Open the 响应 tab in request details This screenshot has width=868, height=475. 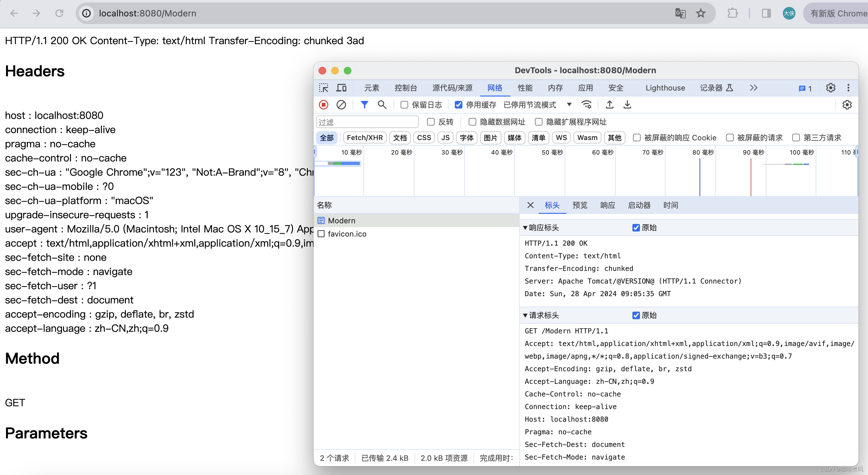tap(607, 205)
